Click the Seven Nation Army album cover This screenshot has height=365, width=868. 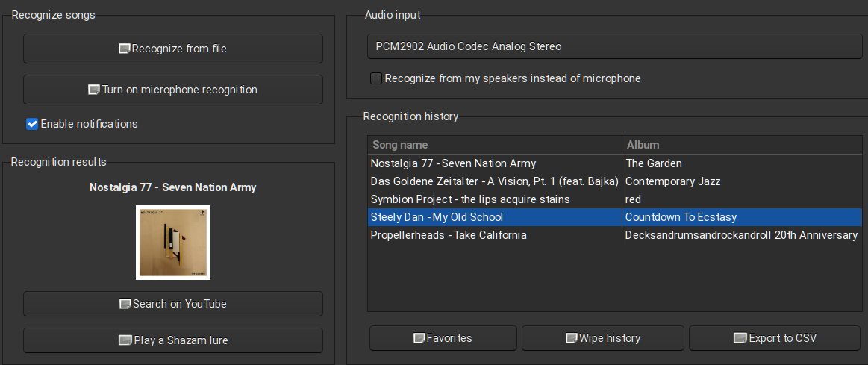173,243
